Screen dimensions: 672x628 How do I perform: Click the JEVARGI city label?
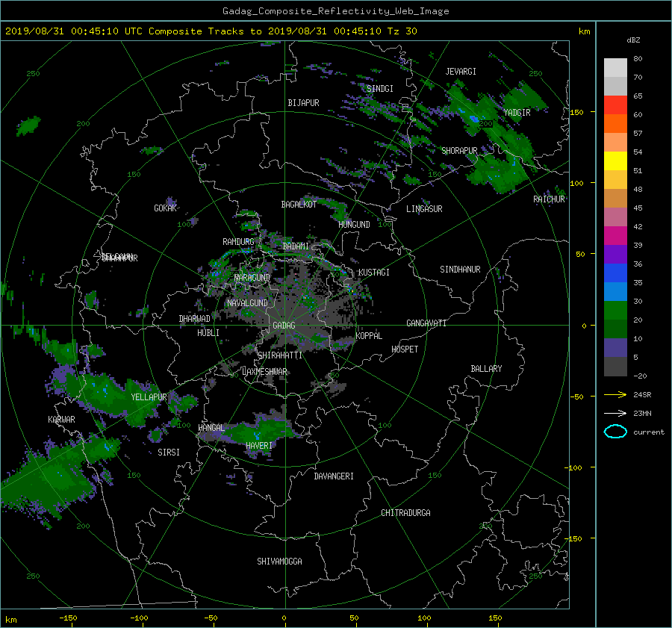click(461, 71)
